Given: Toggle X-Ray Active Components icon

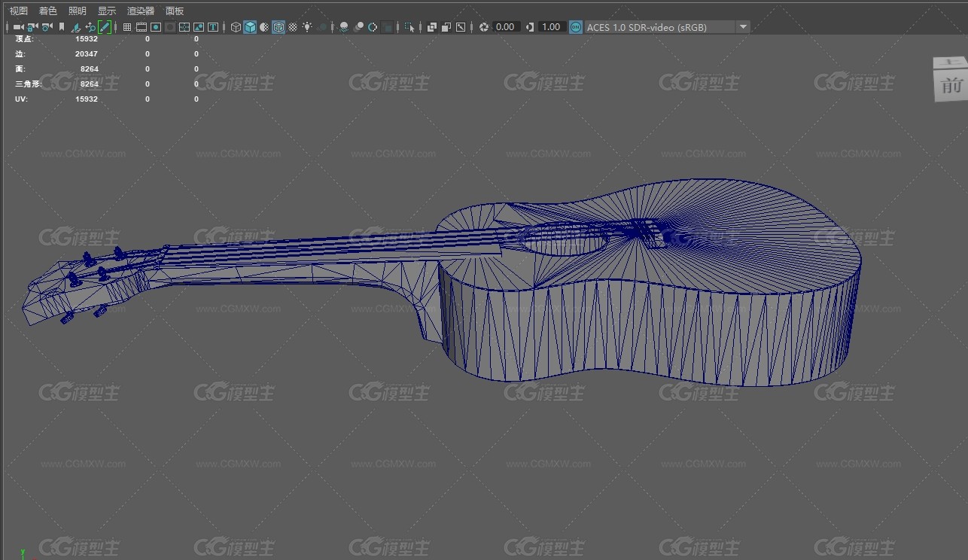Looking at the screenshot, I should click(446, 26).
